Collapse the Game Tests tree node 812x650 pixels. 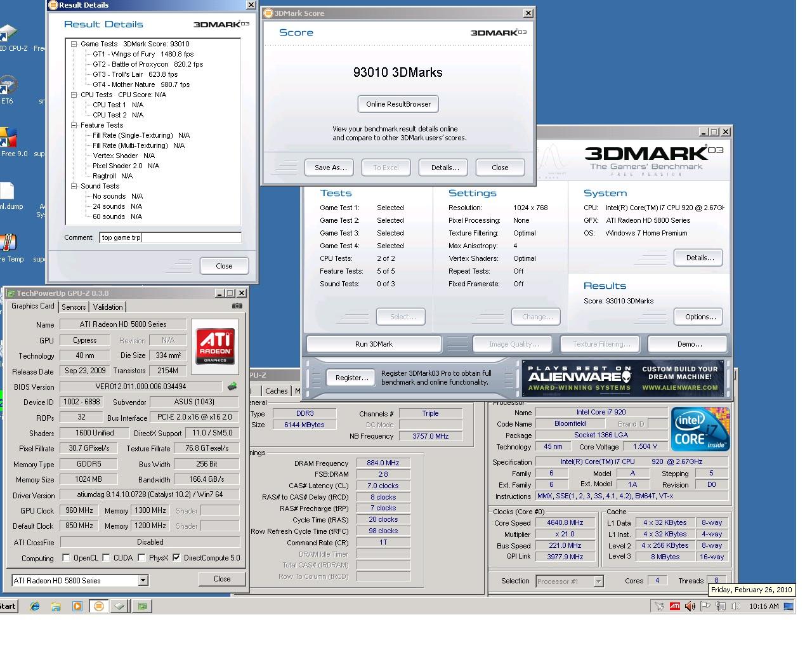[x=74, y=44]
